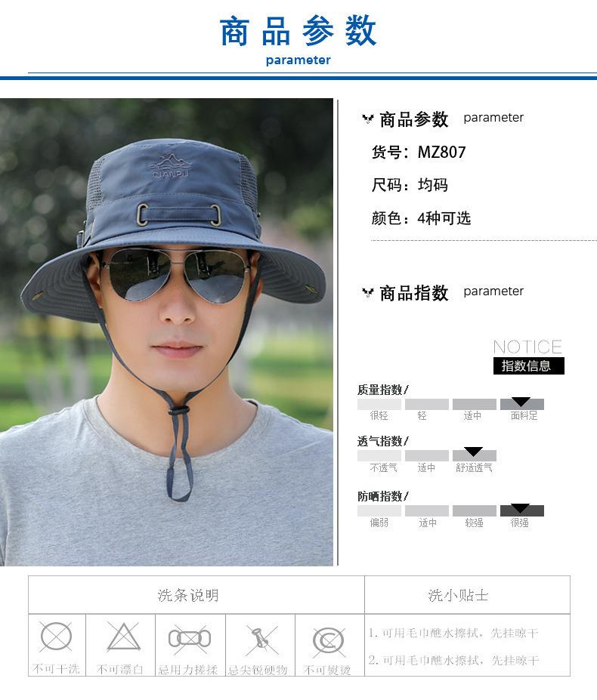Click the black 指数信息 label
Image resolution: width=597 pixels, height=700 pixels.
click(529, 366)
